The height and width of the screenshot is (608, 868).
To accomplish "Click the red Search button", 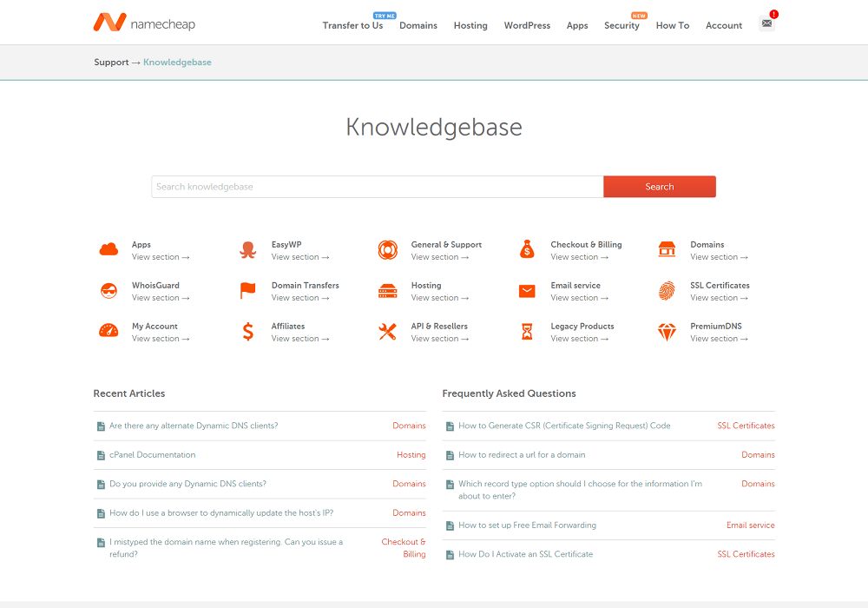I will click(x=660, y=187).
